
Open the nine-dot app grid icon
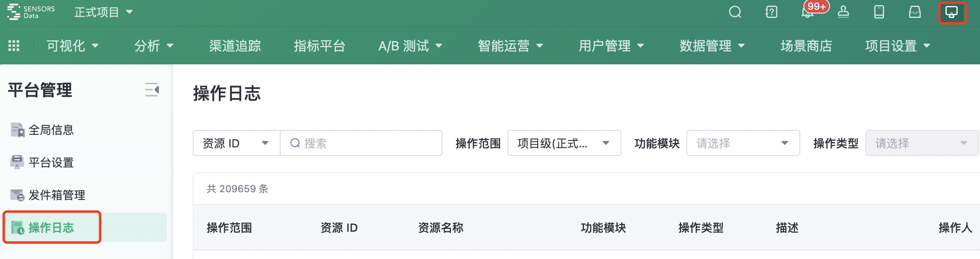click(x=13, y=46)
